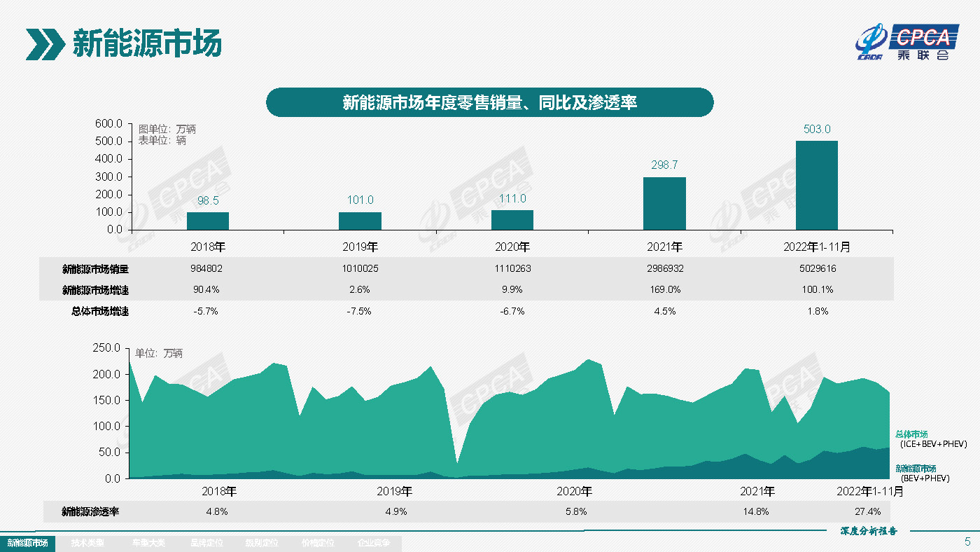Screen dimensions: 980x552
Task: Click the chart title 新能源市场年度零售销量、同比及渗透率
Action: pyautogui.click(x=489, y=102)
